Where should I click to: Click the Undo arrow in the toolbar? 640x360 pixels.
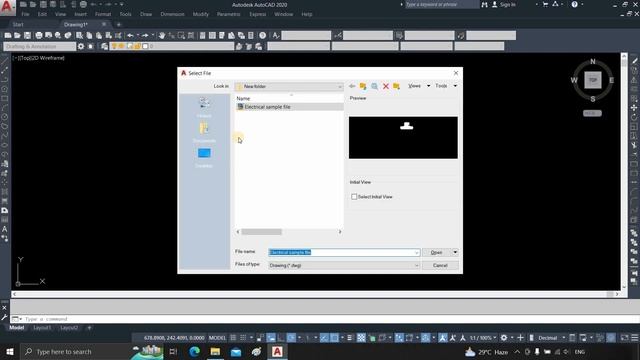click(130, 36)
